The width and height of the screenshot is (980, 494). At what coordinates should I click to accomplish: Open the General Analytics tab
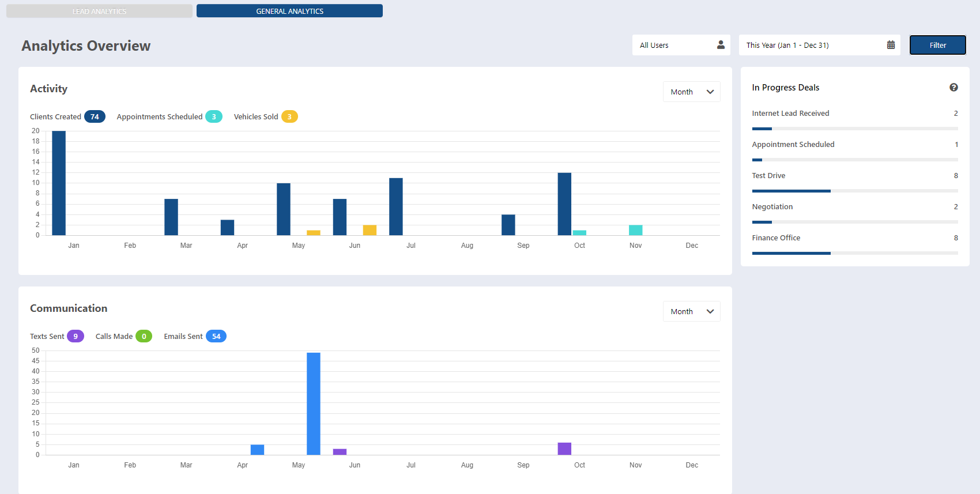pyautogui.click(x=289, y=11)
